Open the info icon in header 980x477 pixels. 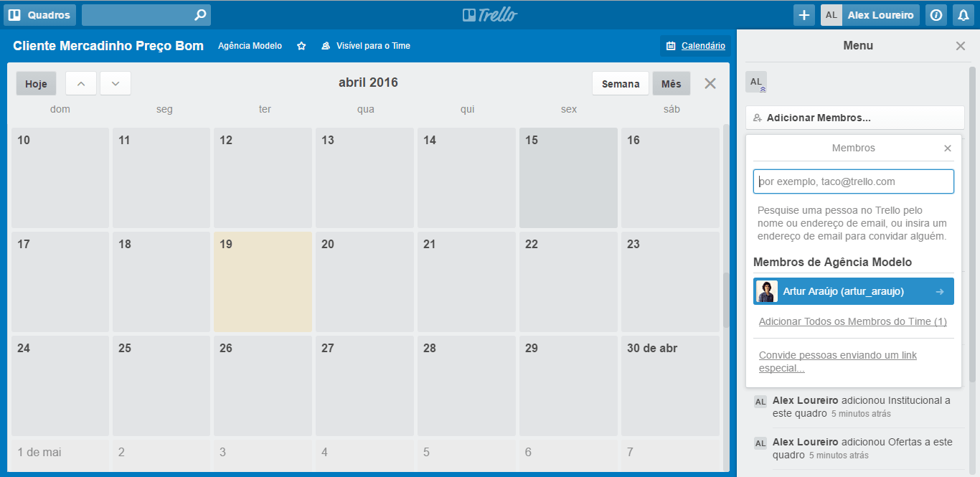[936, 15]
